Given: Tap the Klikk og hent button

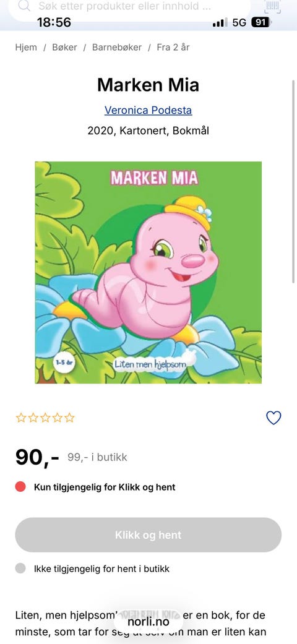Looking at the screenshot, I should click(x=148, y=535).
